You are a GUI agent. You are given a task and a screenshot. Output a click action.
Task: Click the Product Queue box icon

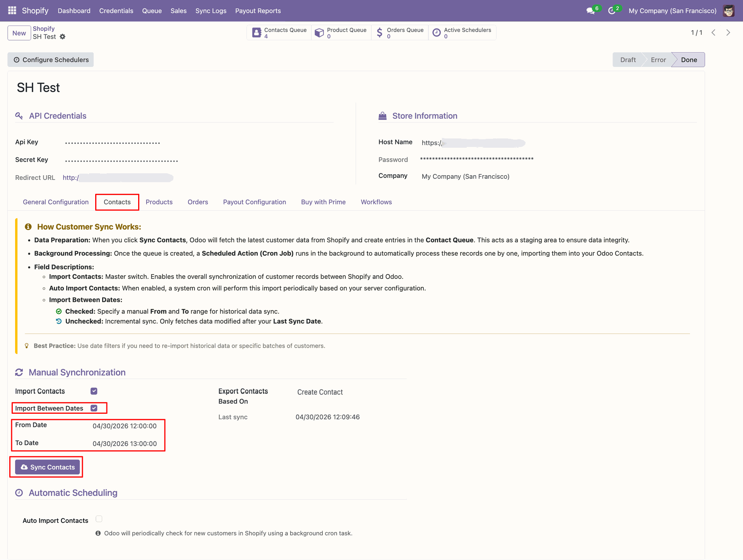(319, 32)
